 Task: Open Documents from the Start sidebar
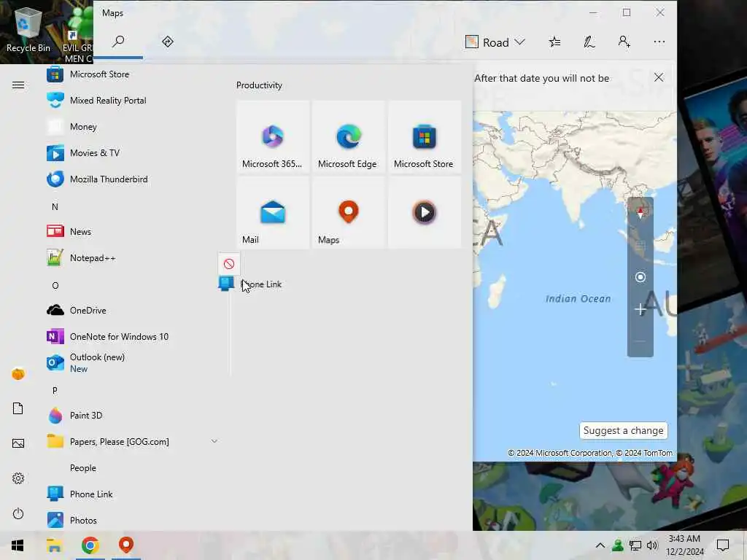click(x=18, y=408)
